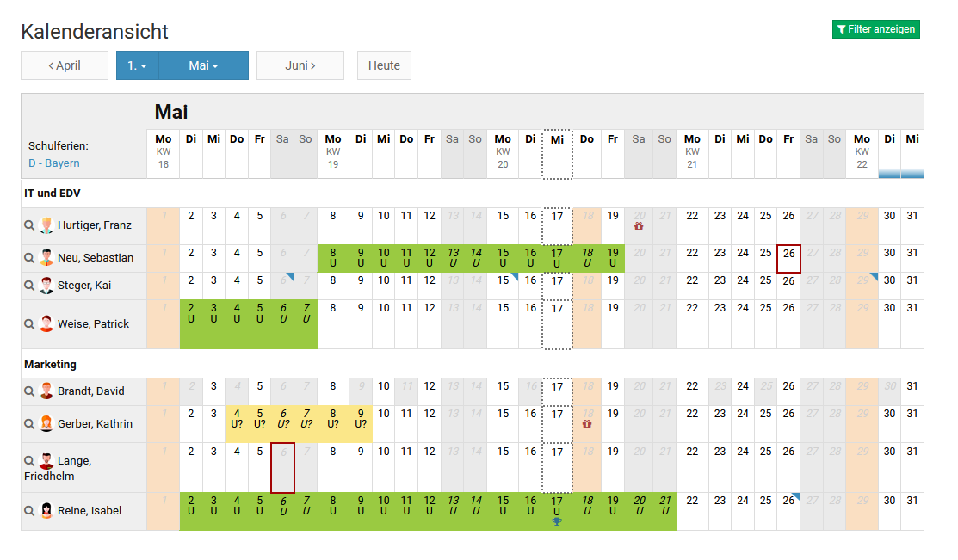Open the Mai month dropdown
The height and width of the screenshot is (560, 958).
click(x=204, y=65)
